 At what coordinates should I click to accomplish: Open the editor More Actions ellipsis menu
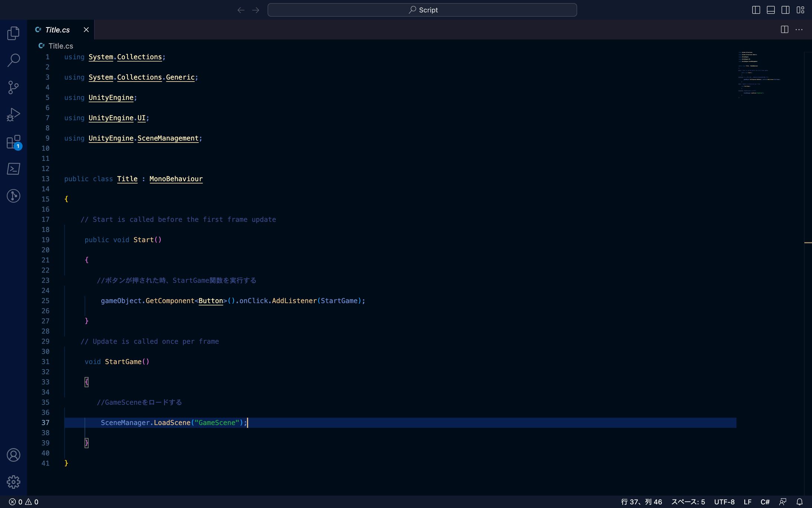(x=799, y=30)
